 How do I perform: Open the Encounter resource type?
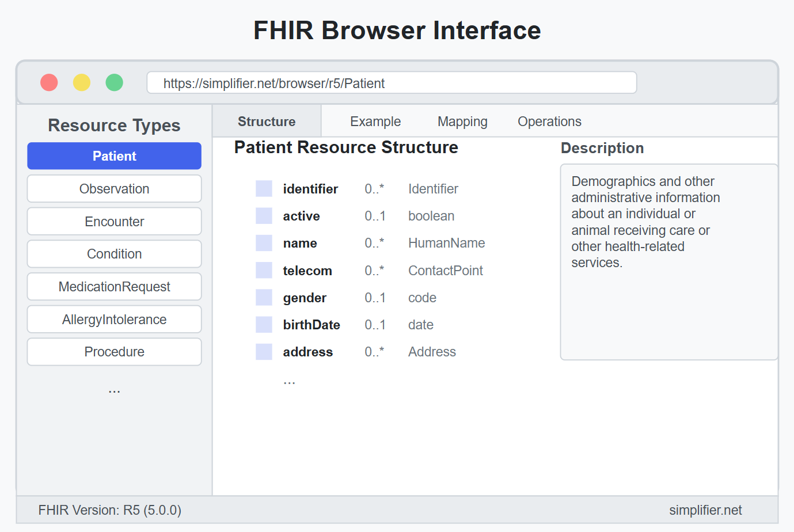click(115, 221)
